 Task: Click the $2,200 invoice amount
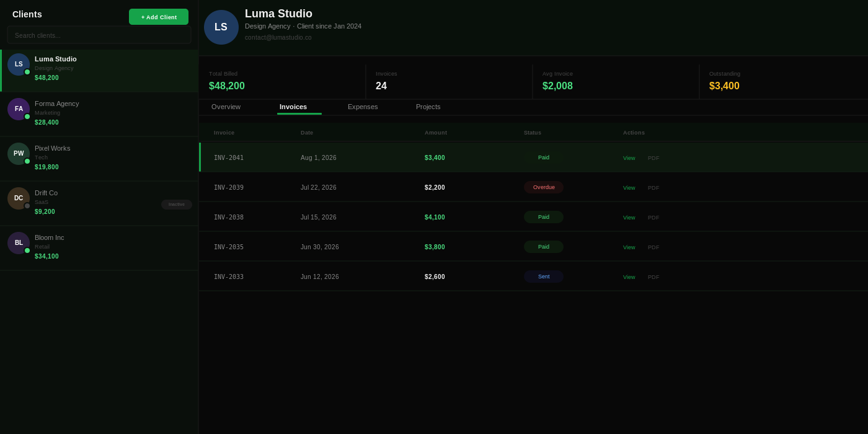coord(435,188)
